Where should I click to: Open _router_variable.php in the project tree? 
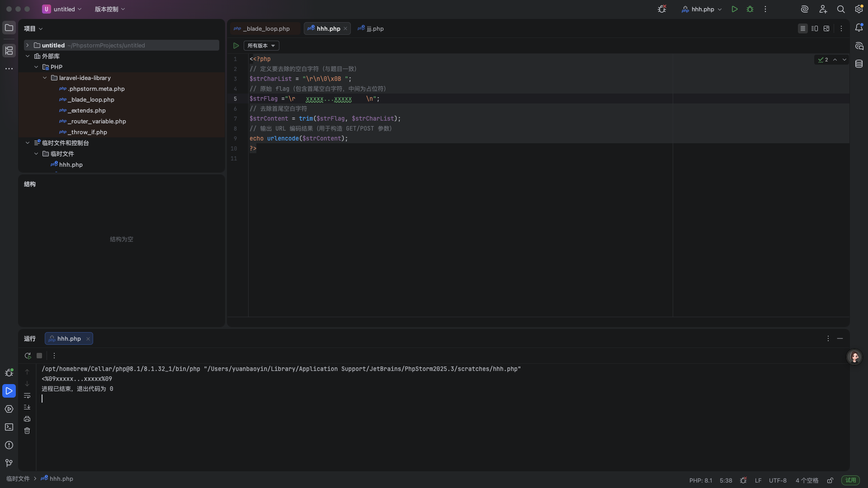click(x=97, y=121)
